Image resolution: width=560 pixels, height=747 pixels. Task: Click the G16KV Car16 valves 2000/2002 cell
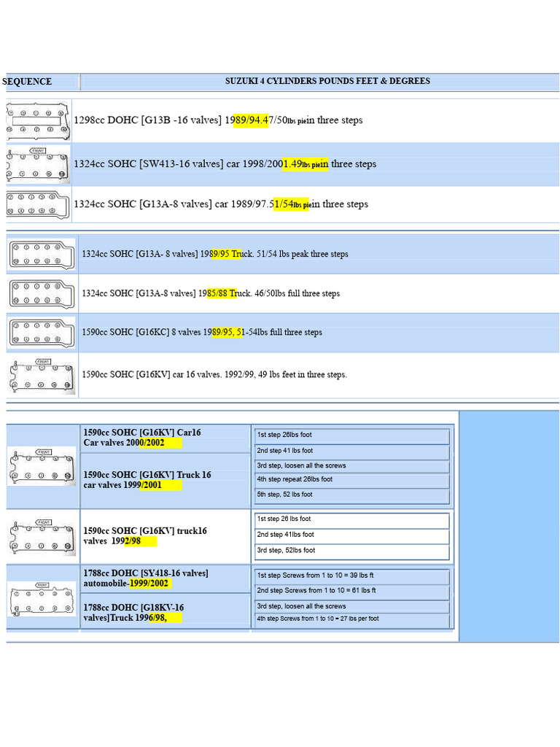[166, 438]
